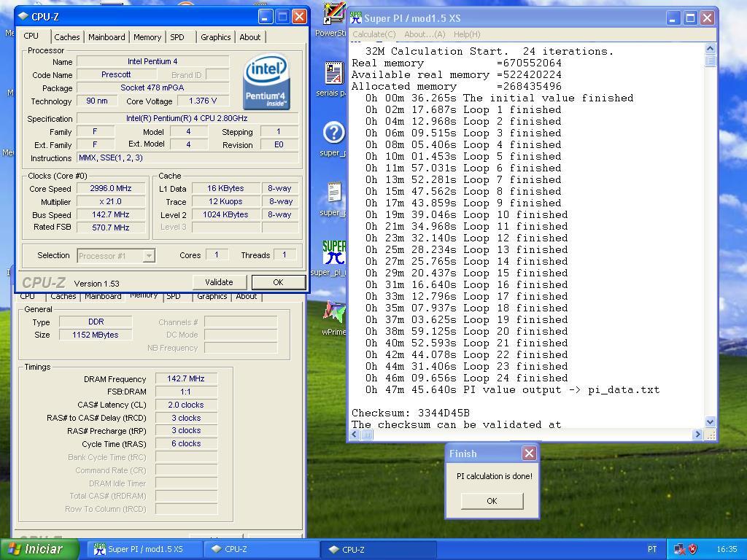Screen dimensions: 747x560
Task: Click Super PI vertical scrollbar down arrow
Action: coord(710,422)
